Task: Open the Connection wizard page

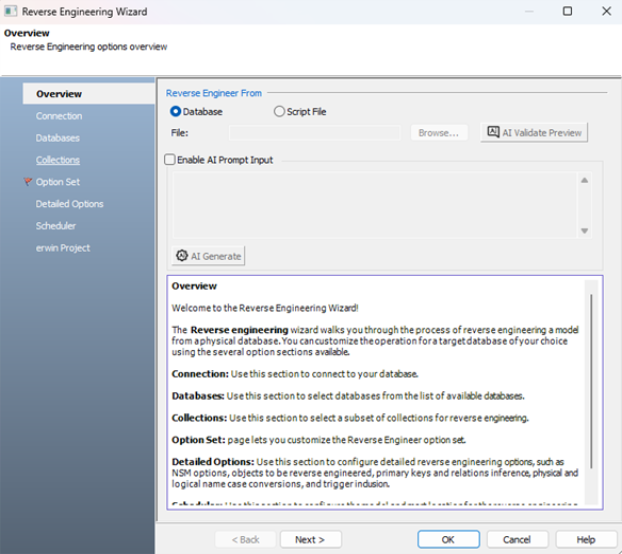Action: pyautogui.click(x=59, y=116)
